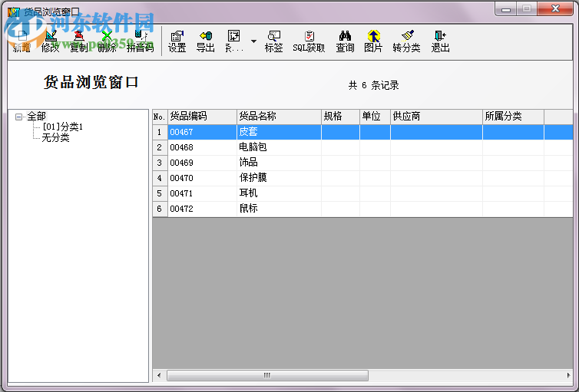Select the cell with code 00472

pos(202,209)
